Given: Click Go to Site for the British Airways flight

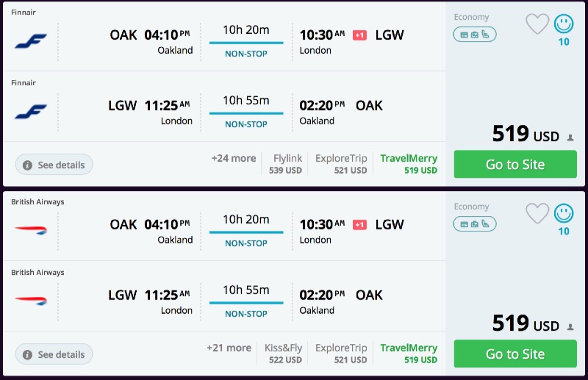Looking at the screenshot, I should click(x=514, y=354).
